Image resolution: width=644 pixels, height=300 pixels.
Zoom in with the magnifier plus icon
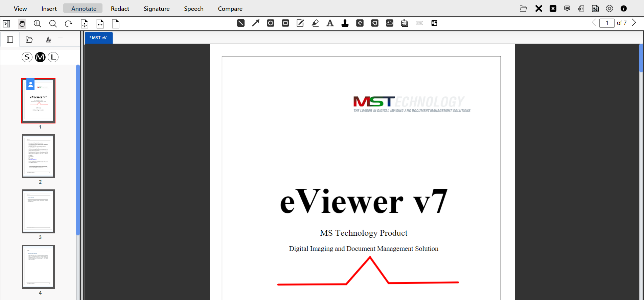pyautogui.click(x=38, y=24)
